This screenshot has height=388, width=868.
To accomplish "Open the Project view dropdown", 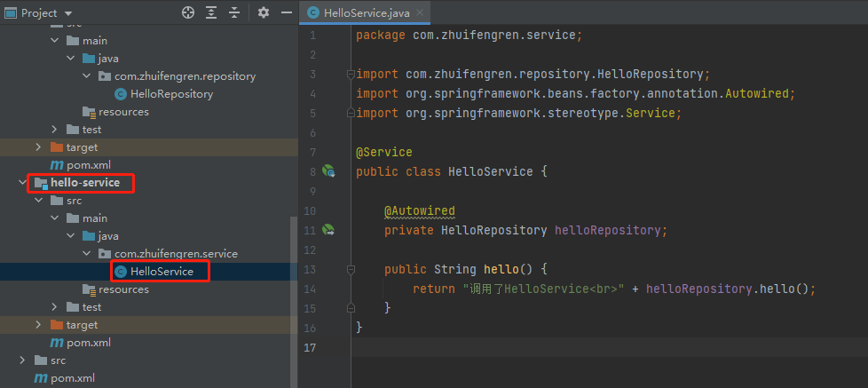I will click(x=68, y=13).
